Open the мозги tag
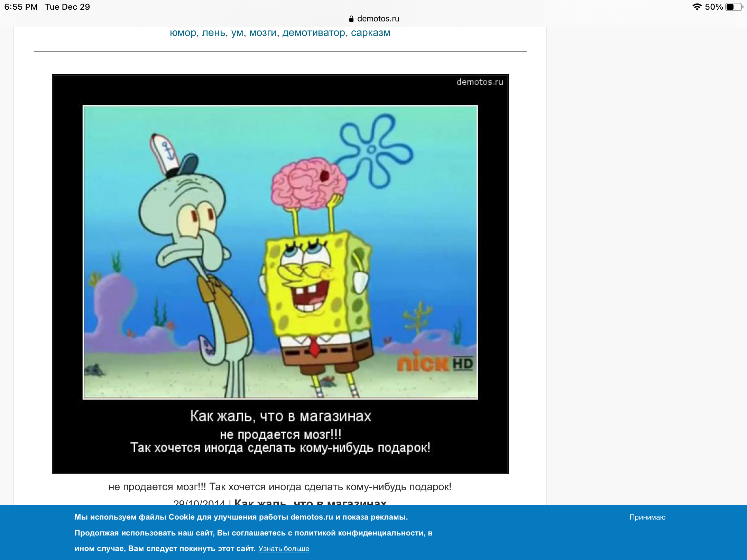This screenshot has width=747, height=560. point(263,33)
